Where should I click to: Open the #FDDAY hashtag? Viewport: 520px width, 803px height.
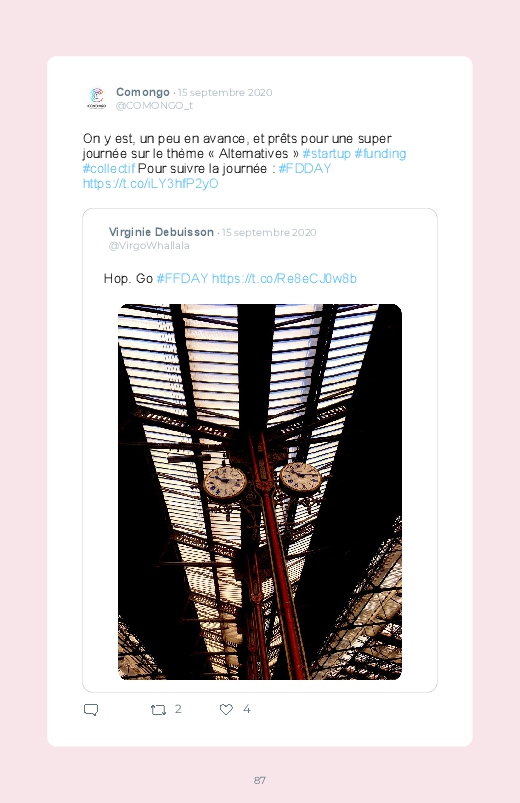coord(305,168)
